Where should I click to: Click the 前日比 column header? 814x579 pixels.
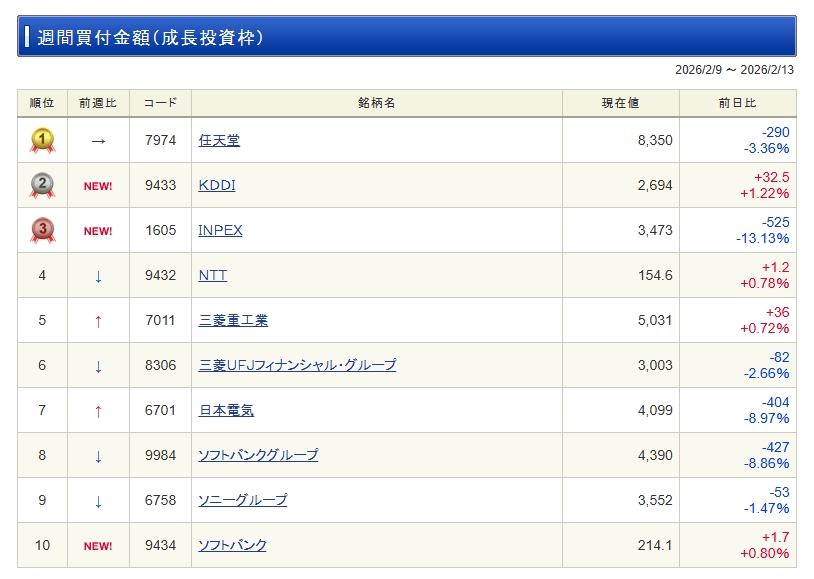click(x=737, y=103)
